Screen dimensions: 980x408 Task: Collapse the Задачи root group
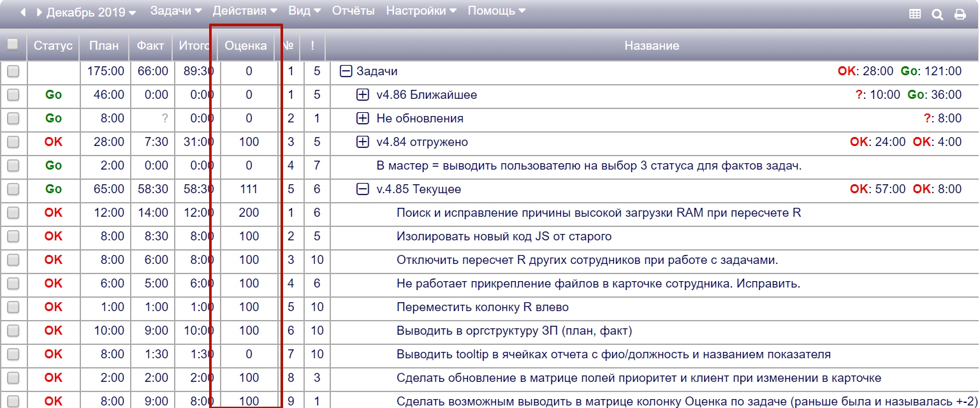346,71
